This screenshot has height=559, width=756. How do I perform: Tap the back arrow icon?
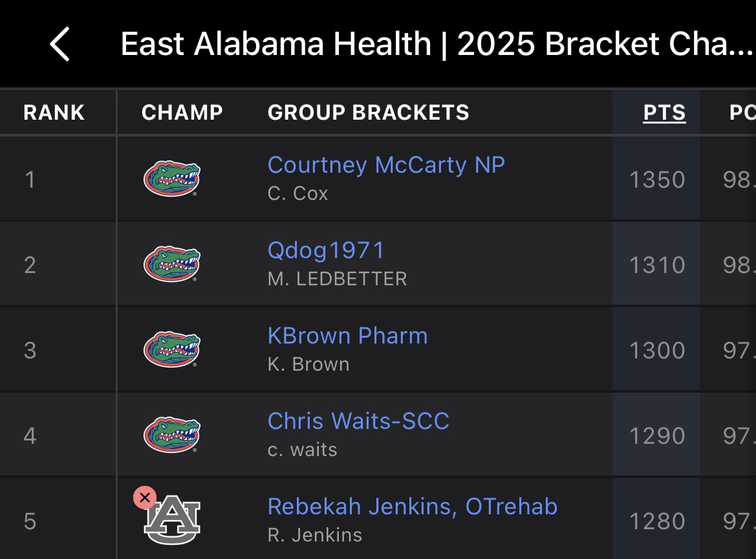(59, 45)
